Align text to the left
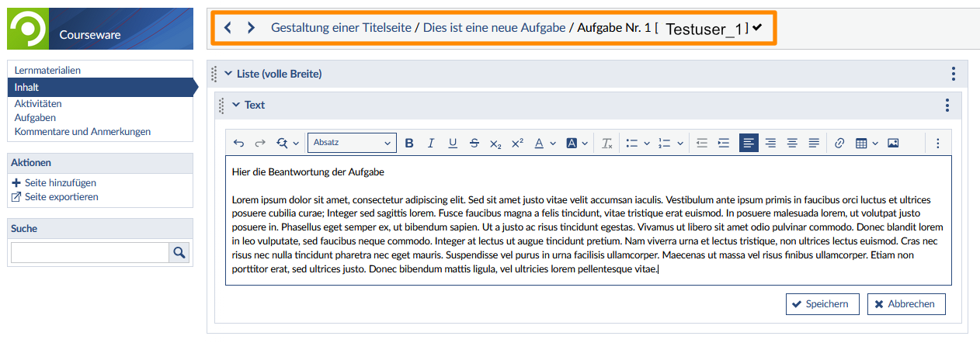Viewport: 980px width, 343px height. [x=749, y=144]
